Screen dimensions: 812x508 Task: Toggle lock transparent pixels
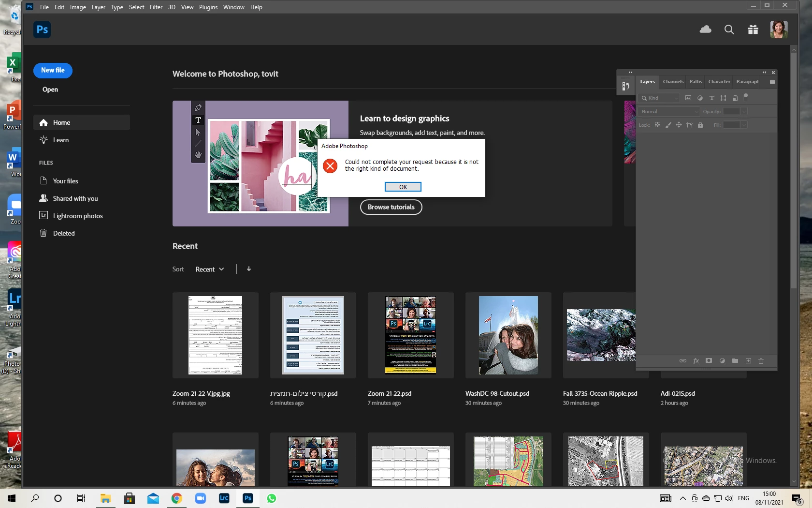tap(657, 125)
